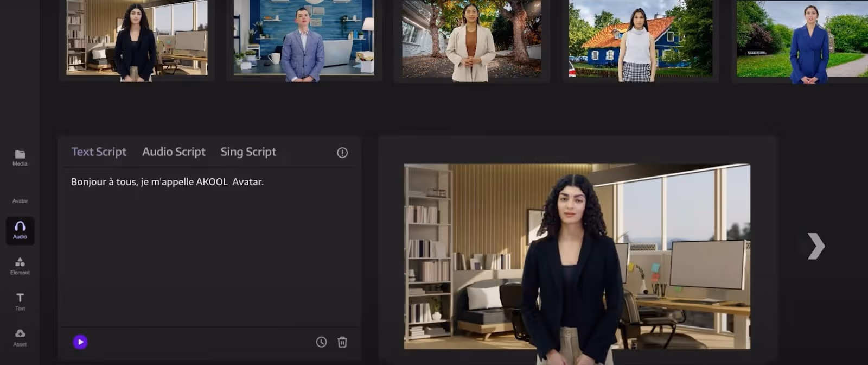Switch to the Audio Script tab
The width and height of the screenshot is (868, 365).
pos(174,152)
